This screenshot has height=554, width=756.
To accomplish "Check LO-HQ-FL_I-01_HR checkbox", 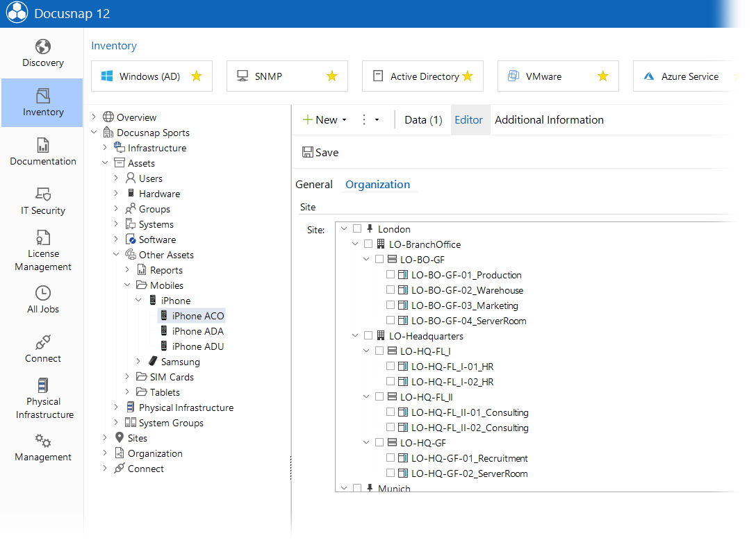I will pos(391,366).
